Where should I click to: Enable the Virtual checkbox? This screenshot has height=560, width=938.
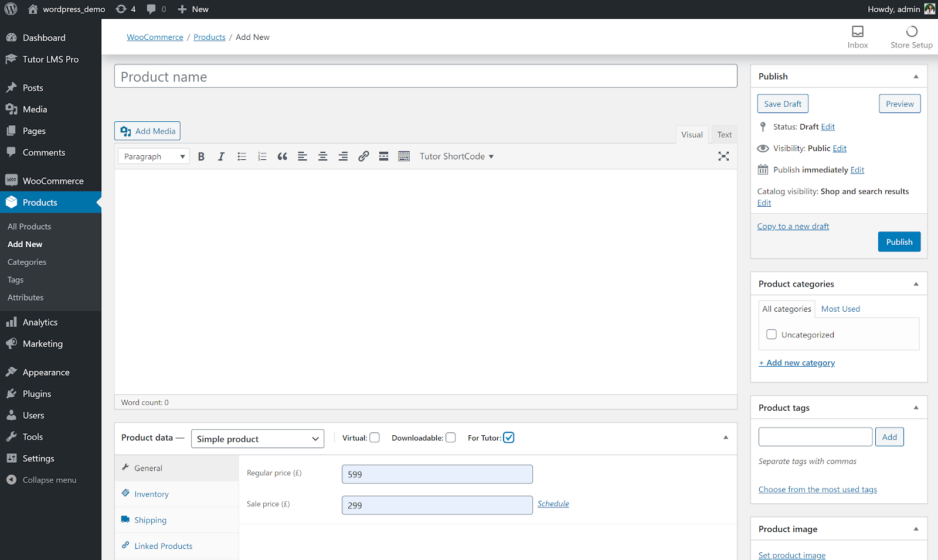375,438
